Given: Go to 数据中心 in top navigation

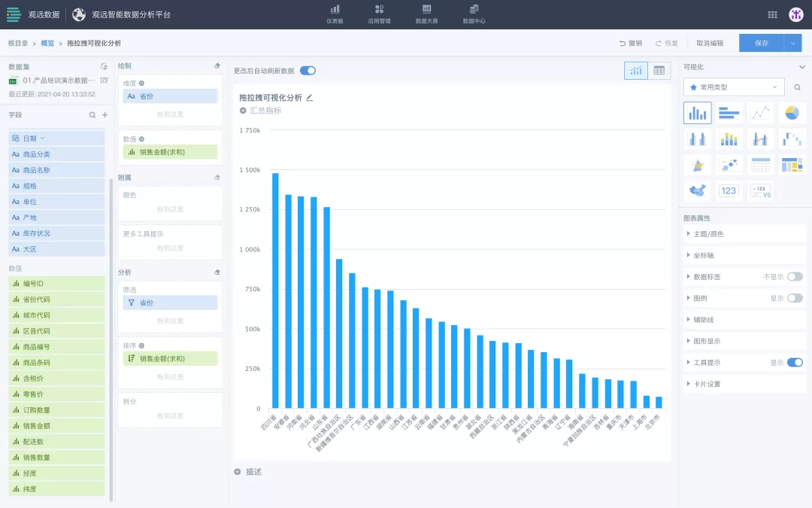Looking at the screenshot, I should pos(474,14).
